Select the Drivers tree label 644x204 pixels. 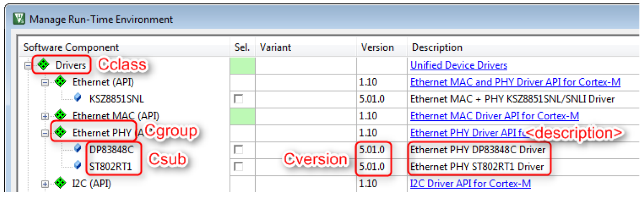(71, 65)
